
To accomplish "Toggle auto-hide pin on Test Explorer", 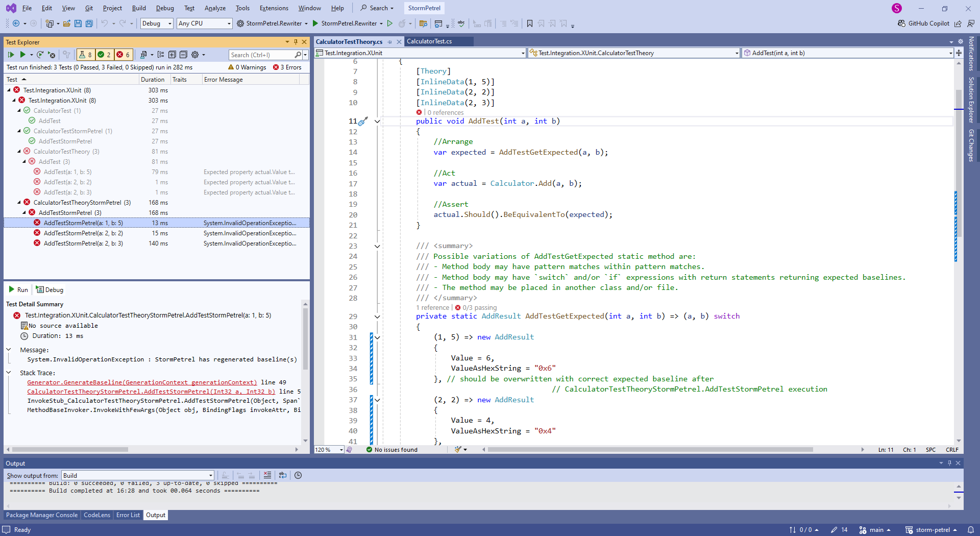I will click(x=296, y=42).
